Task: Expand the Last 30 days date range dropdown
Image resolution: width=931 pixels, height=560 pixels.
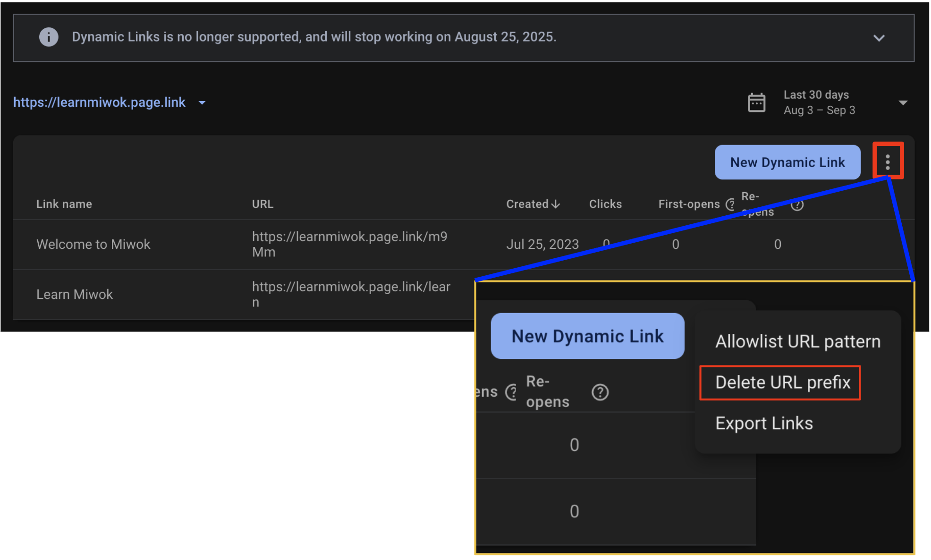Action: [903, 102]
